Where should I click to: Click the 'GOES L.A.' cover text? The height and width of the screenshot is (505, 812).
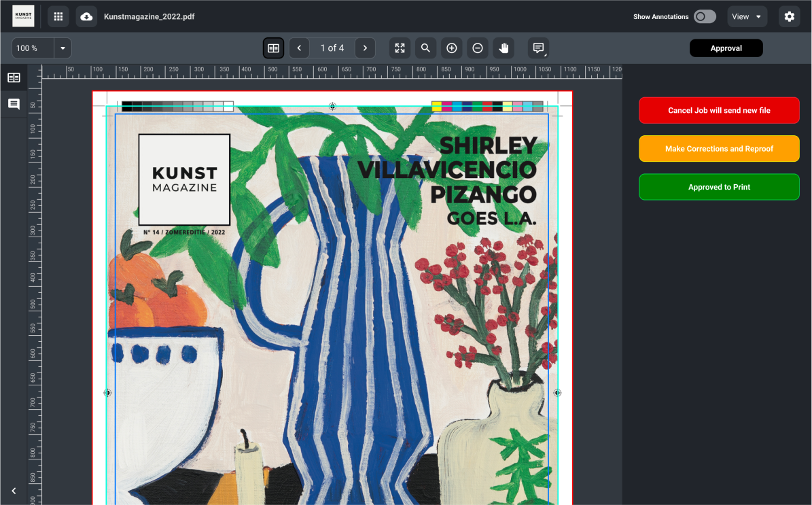[x=491, y=219]
